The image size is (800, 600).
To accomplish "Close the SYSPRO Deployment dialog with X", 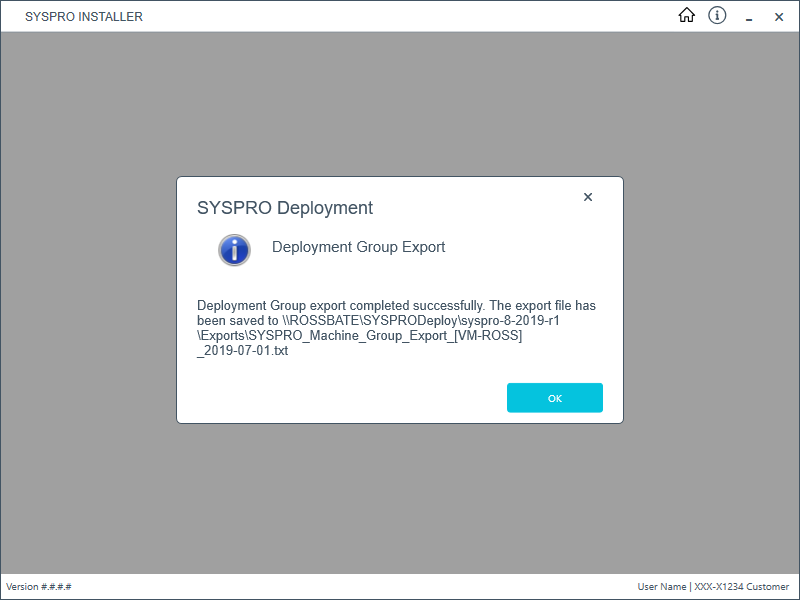I will pyautogui.click(x=588, y=197).
